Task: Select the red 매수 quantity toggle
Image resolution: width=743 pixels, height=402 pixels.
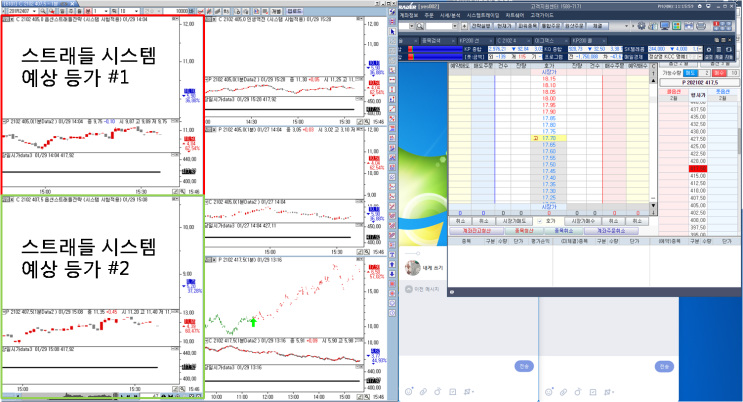Action: tap(719, 73)
